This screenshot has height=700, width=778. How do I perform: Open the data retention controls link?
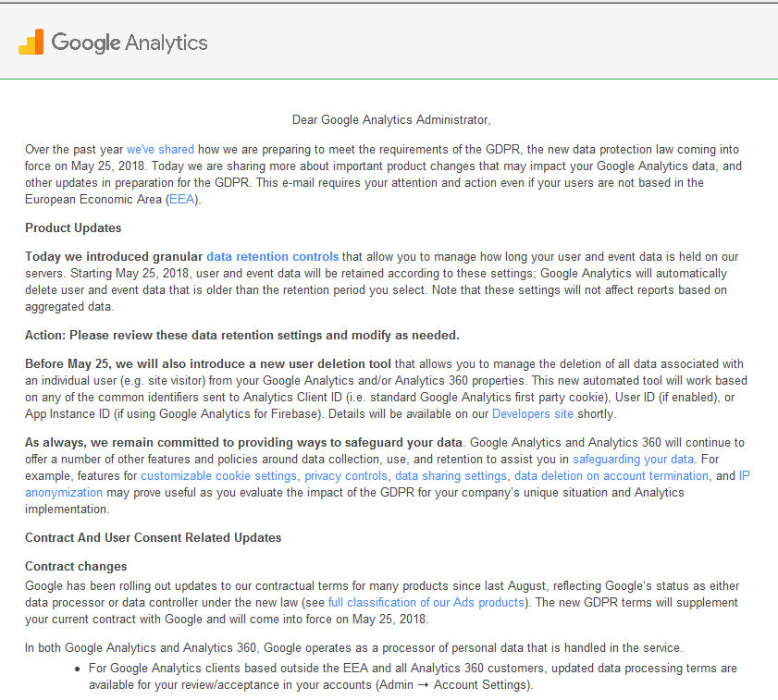272,257
